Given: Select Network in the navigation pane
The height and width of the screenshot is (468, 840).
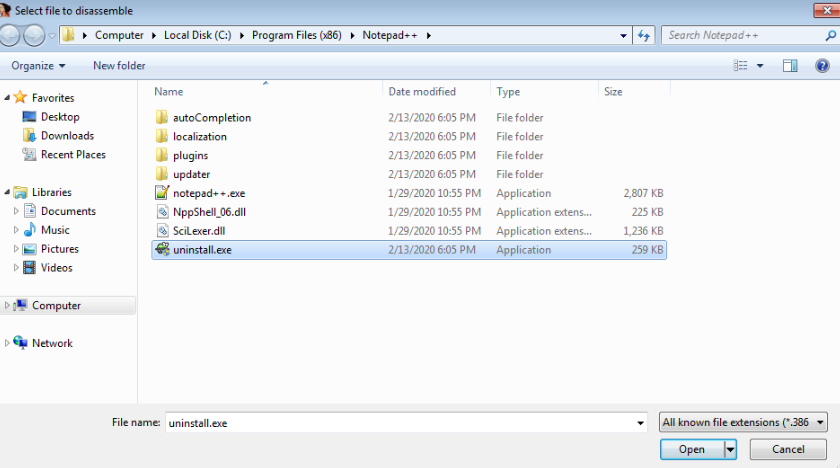Looking at the screenshot, I should pos(52,343).
